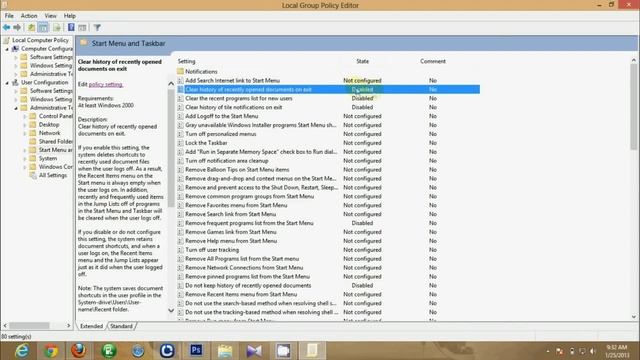Collapse the User Configuration tree node
Screen dimensions: 640x360
tap(7, 82)
